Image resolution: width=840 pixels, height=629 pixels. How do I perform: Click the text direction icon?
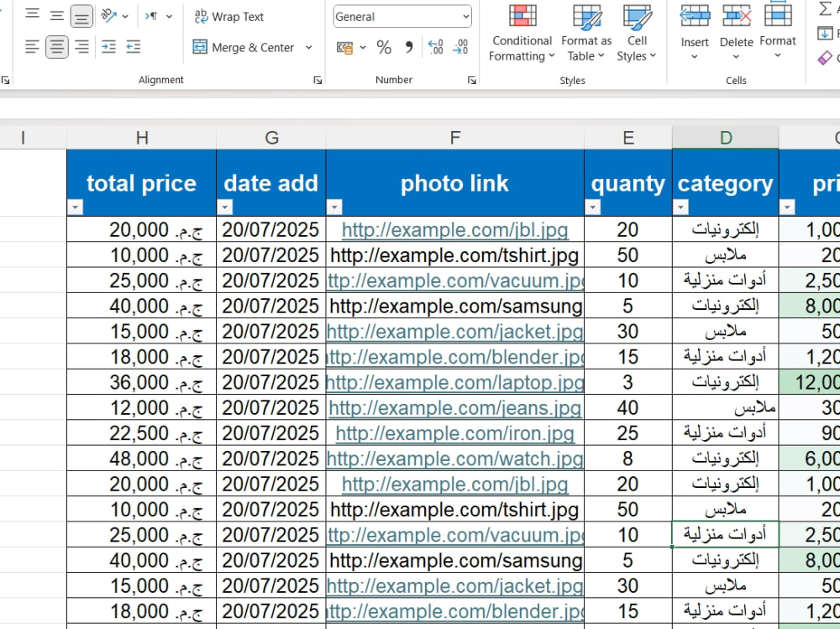pyautogui.click(x=151, y=17)
